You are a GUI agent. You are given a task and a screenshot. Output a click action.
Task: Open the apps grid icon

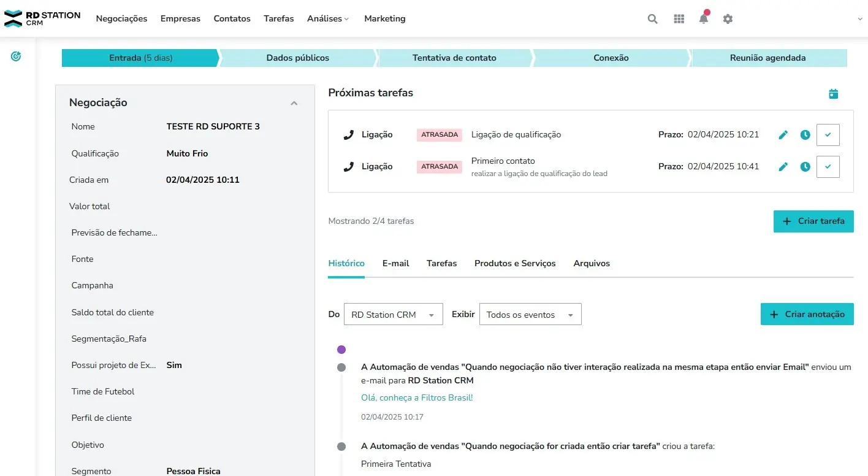coord(679,19)
